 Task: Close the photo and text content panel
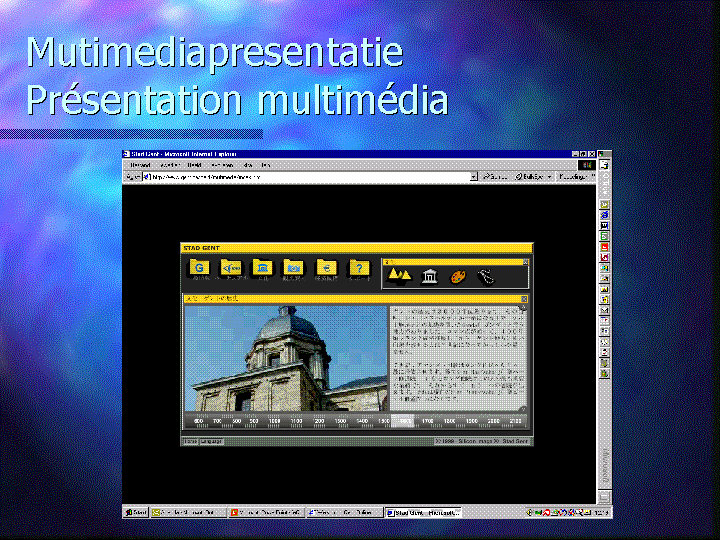click(524, 298)
